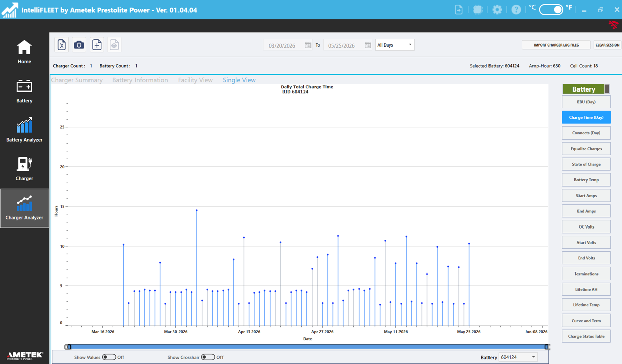Toggle Show Values switch
The image size is (622, 364).
pos(109,357)
